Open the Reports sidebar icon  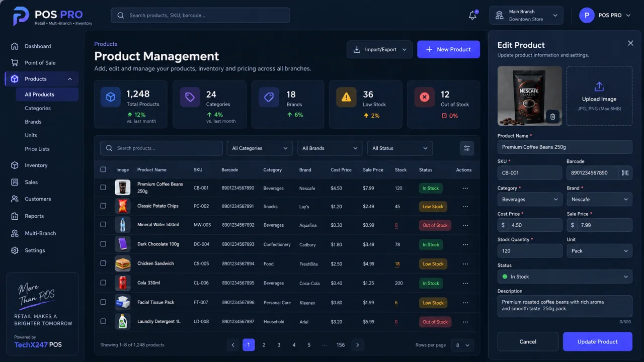15,216
